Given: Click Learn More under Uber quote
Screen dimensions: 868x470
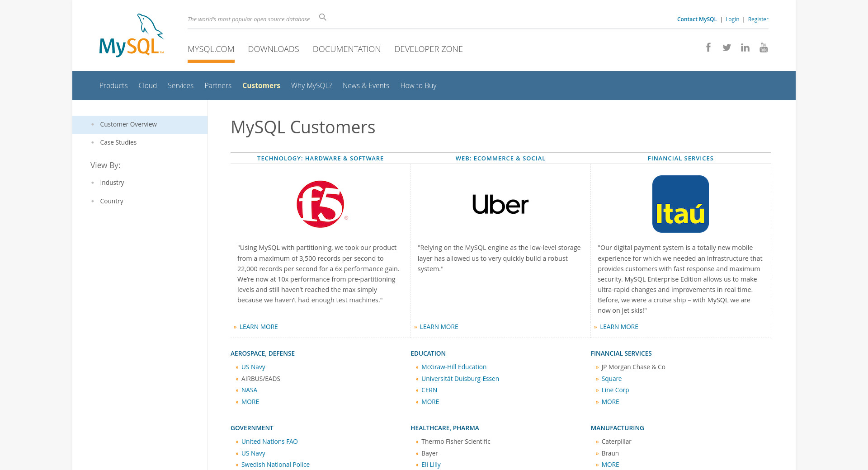Looking at the screenshot, I should 439,327.
